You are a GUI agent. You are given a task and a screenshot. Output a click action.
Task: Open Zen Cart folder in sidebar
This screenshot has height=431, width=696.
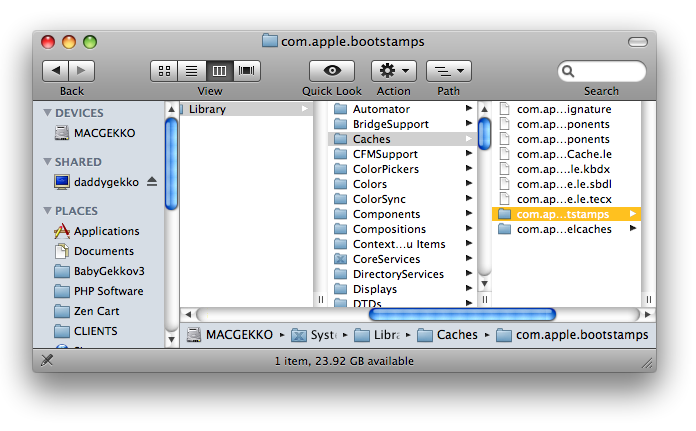pyautogui.click(x=87, y=311)
